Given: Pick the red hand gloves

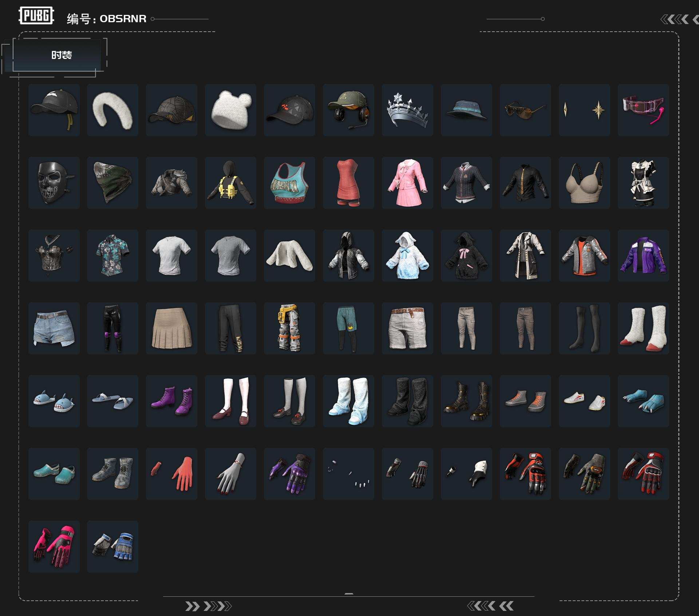Looking at the screenshot, I should (x=171, y=474).
